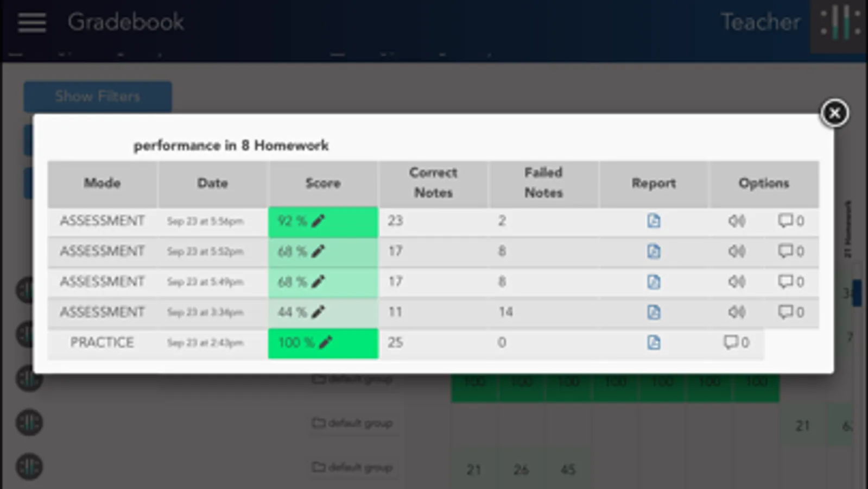The height and width of the screenshot is (489, 868).
Task: Edit the 5:49pm 68 % score pencil
Action: tap(319, 281)
